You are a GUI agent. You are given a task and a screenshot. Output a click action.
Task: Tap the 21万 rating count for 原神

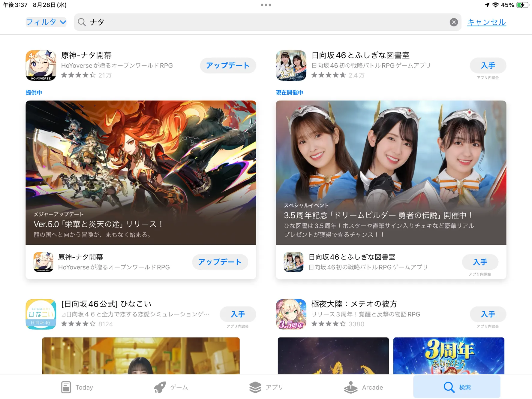[105, 75]
